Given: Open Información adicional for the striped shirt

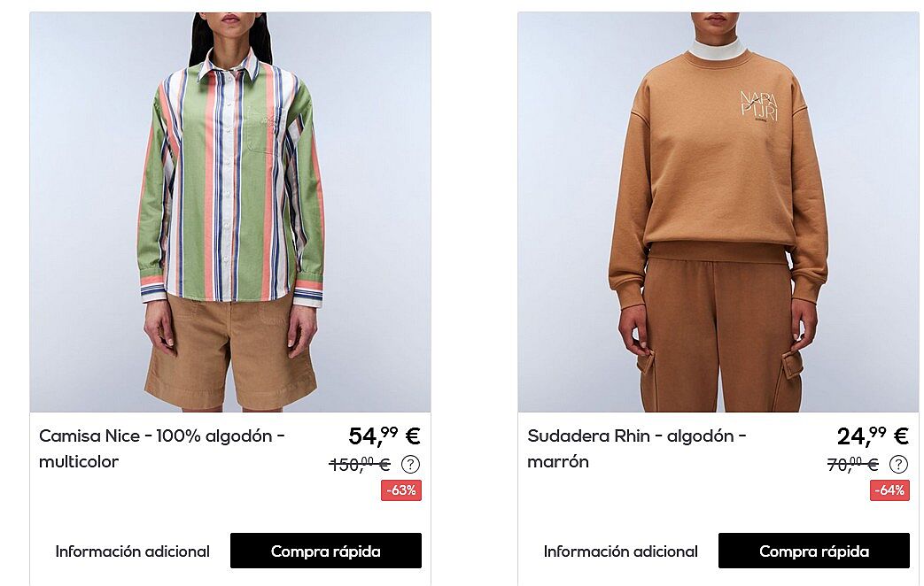Looking at the screenshot, I should point(133,551).
